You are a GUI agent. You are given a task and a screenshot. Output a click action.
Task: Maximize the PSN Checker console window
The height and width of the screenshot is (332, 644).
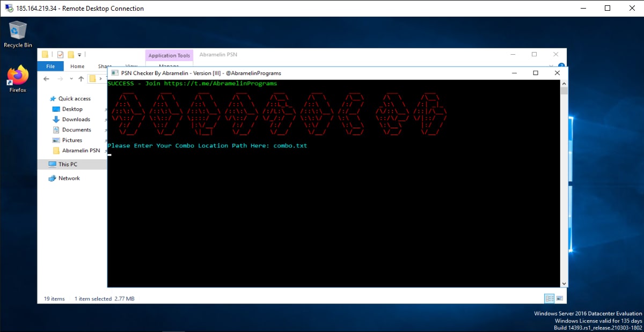click(x=536, y=73)
